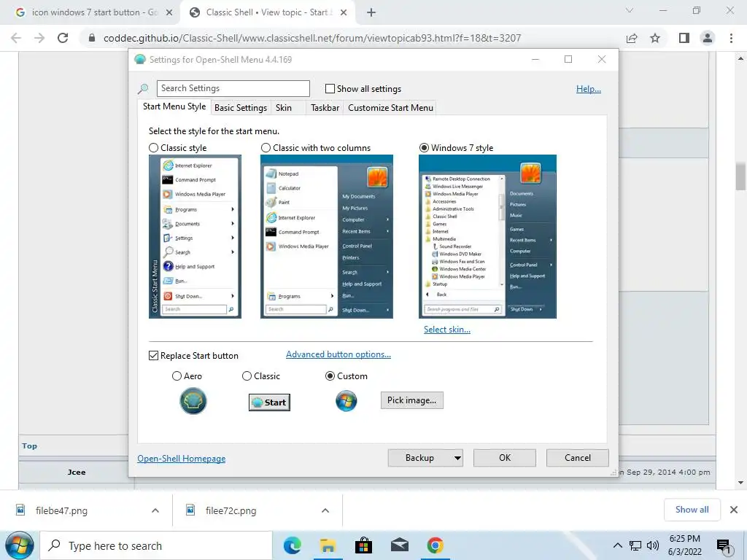The height and width of the screenshot is (560, 747).
Task: Go back using the browser back arrow
Action: pyautogui.click(x=16, y=38)
